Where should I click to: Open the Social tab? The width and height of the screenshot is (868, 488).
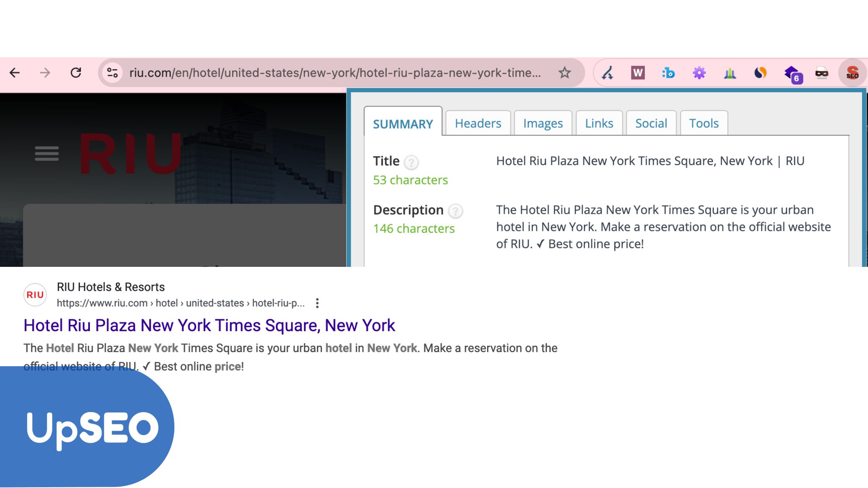tap(651, 123)
